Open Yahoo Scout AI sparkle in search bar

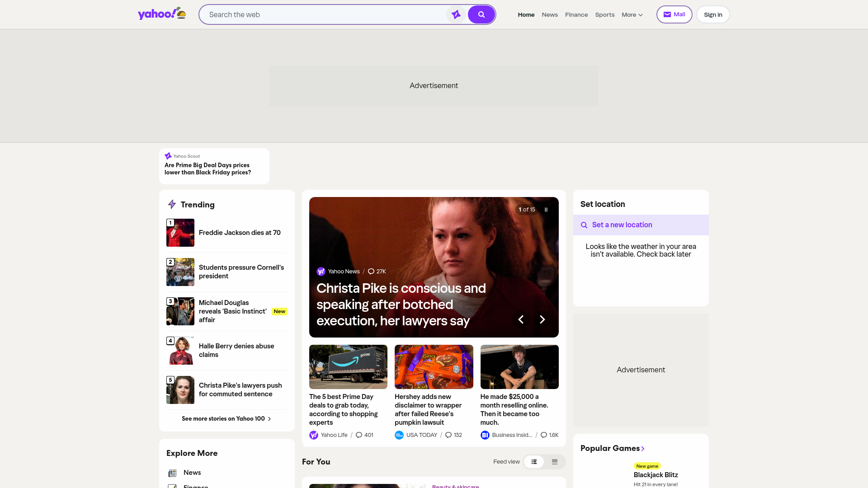pos(456,14)
